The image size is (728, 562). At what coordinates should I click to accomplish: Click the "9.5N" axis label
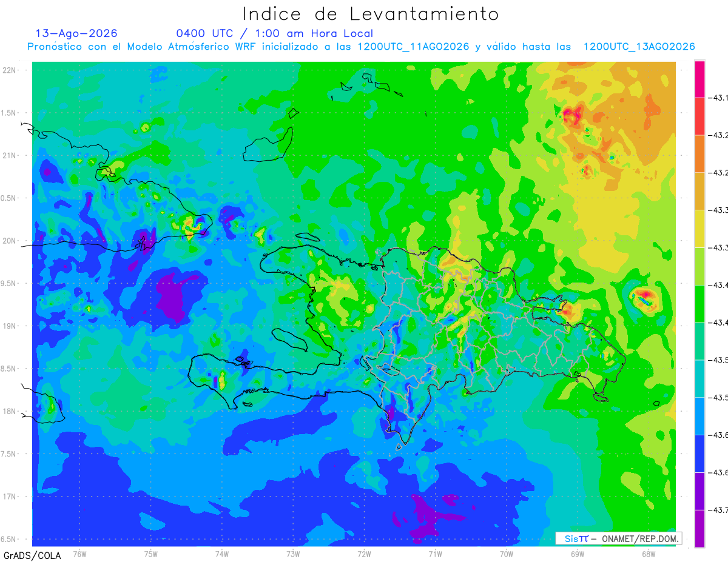pos(9,284)
